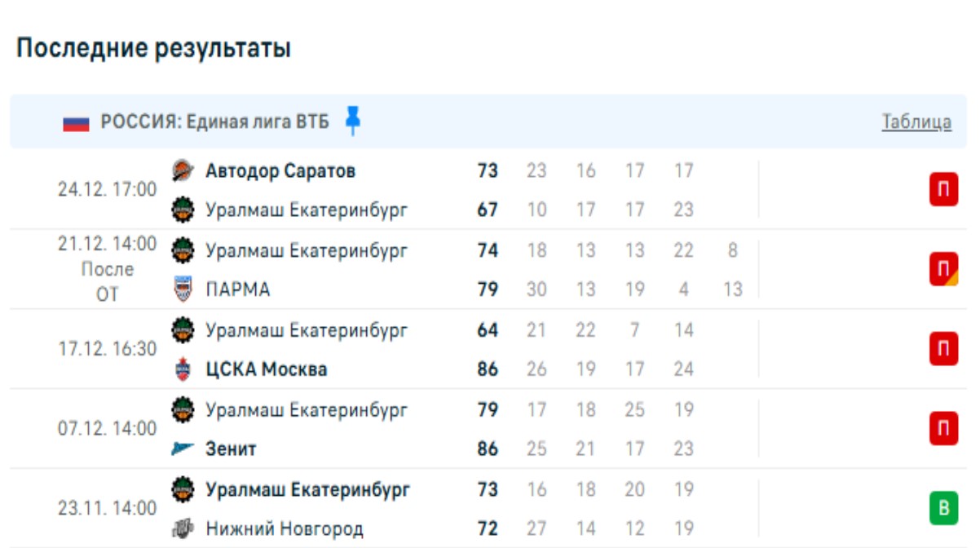Click the PARMA team logo
Screen dimensions: 980x548
[183, 289]
